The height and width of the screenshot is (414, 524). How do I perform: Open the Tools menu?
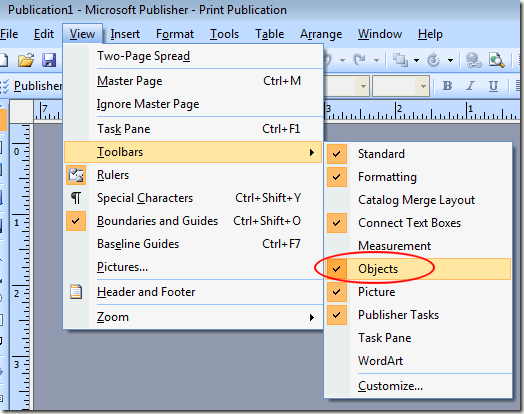224,34
